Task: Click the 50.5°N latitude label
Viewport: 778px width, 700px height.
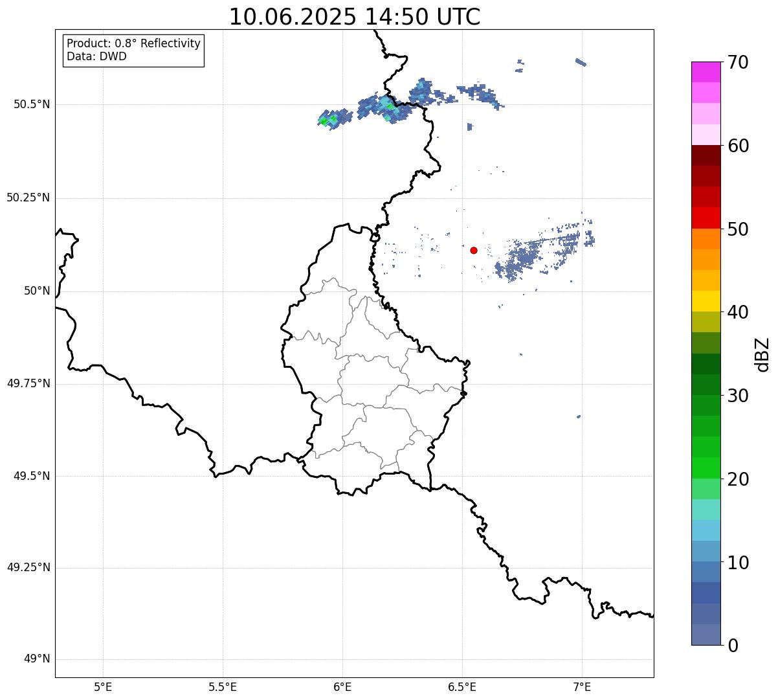Action: [31, 104]
